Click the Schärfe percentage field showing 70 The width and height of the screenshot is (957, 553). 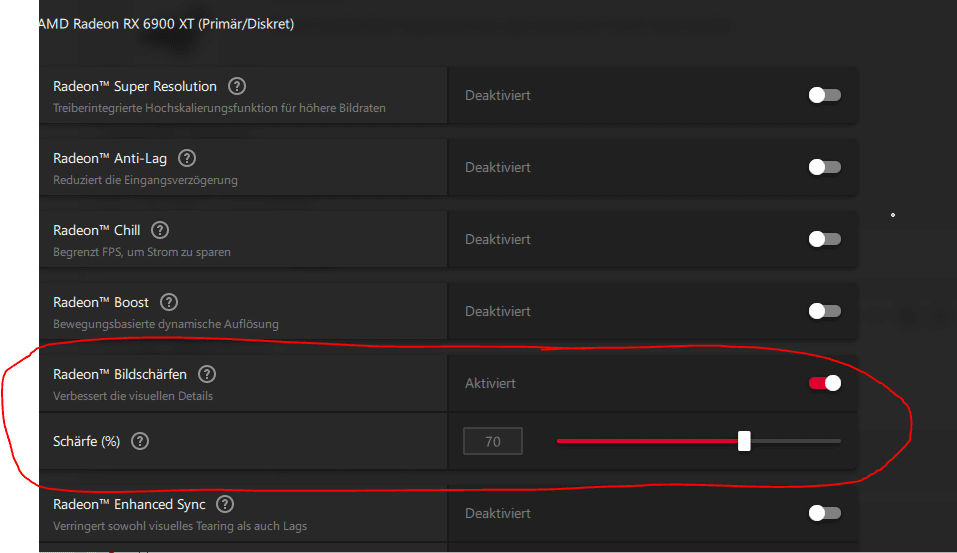pos(493,441)
